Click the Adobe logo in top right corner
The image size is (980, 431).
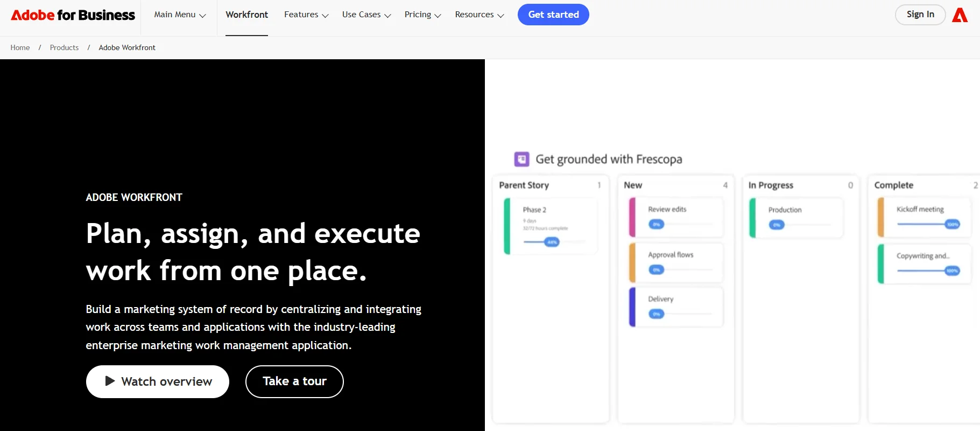[x=960, y=15]
